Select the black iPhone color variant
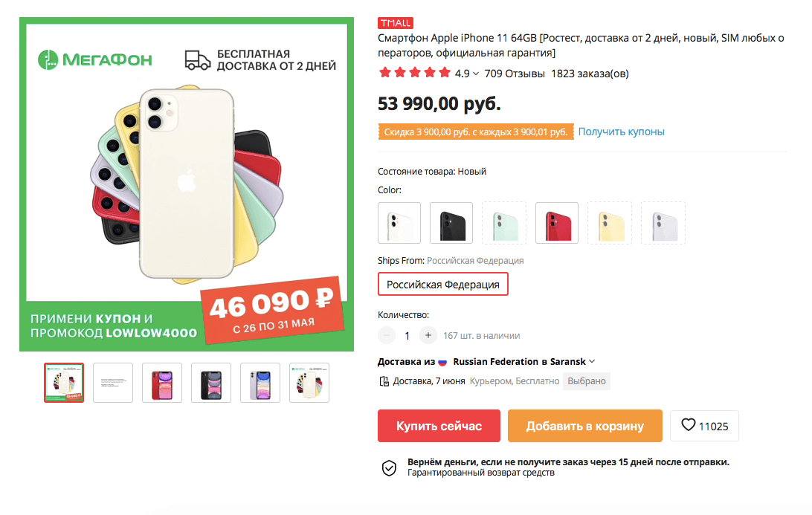This screenshot has width=812, height=515. (x=451, y=222)
